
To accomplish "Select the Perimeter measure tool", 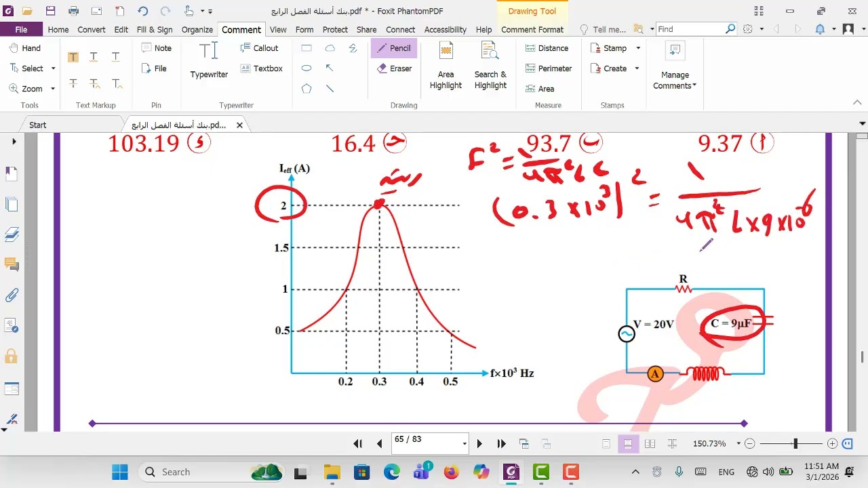I will [549, 68].
